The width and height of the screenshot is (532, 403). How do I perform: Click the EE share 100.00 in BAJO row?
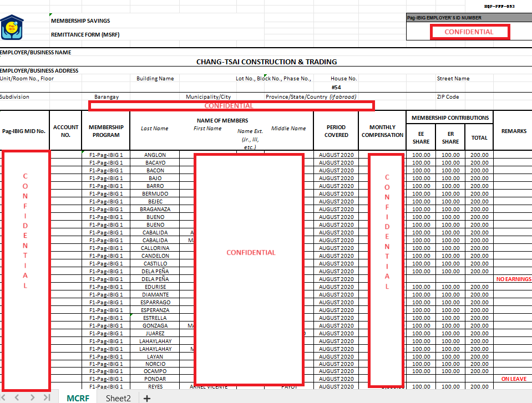(x=421, y=178)
